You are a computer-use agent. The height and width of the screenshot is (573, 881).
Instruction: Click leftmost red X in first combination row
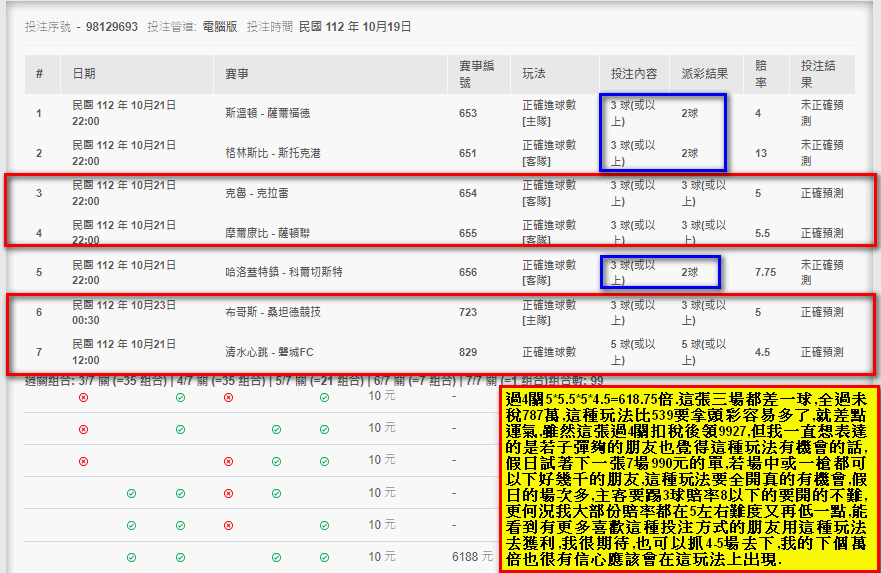pyautogui.click(x=83, y=397)
